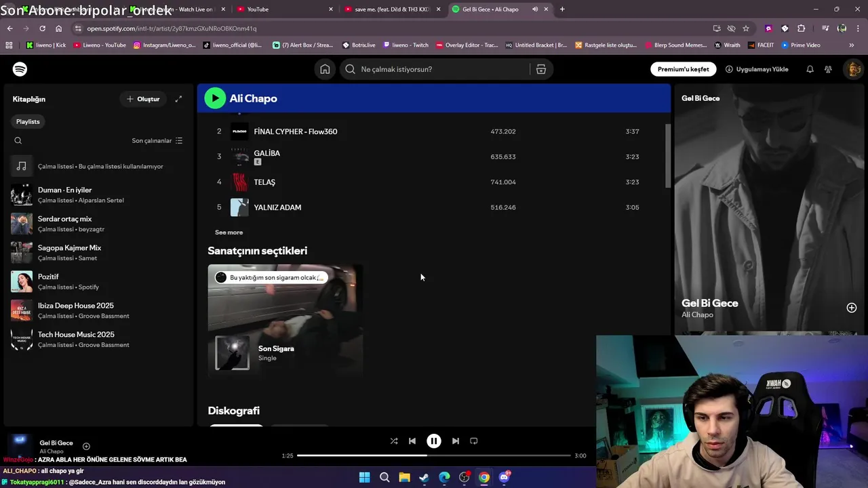Skip to the previous track
This screenshot has width=868, height=488.
pyautogui.click(x=412, y=441)
